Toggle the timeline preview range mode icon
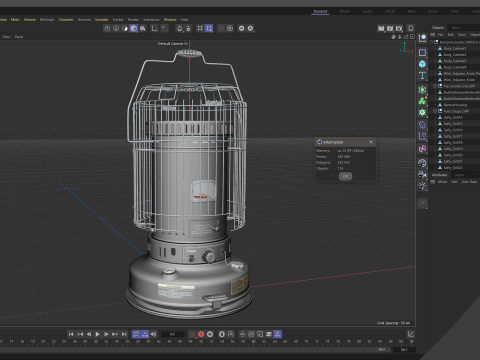Screen dimensions: 480x360 coord(145,334)
